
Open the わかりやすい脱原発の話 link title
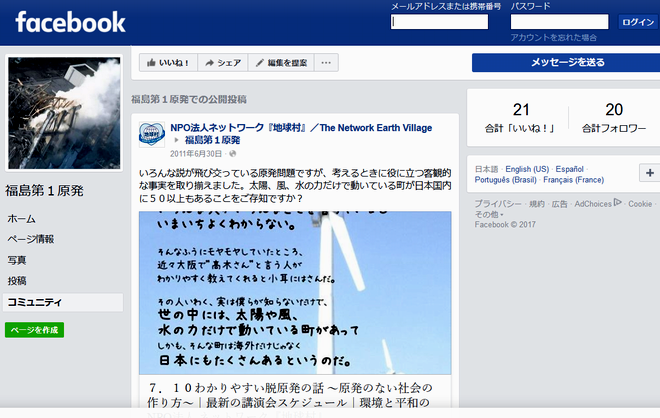[290, 395]
